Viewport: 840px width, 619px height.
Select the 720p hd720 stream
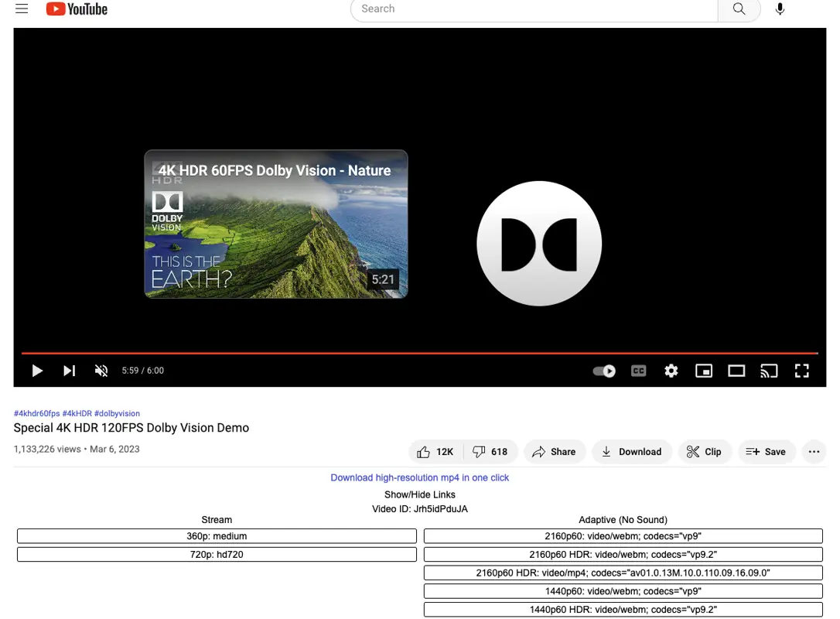pyautogui.click(x=217, y=554)
